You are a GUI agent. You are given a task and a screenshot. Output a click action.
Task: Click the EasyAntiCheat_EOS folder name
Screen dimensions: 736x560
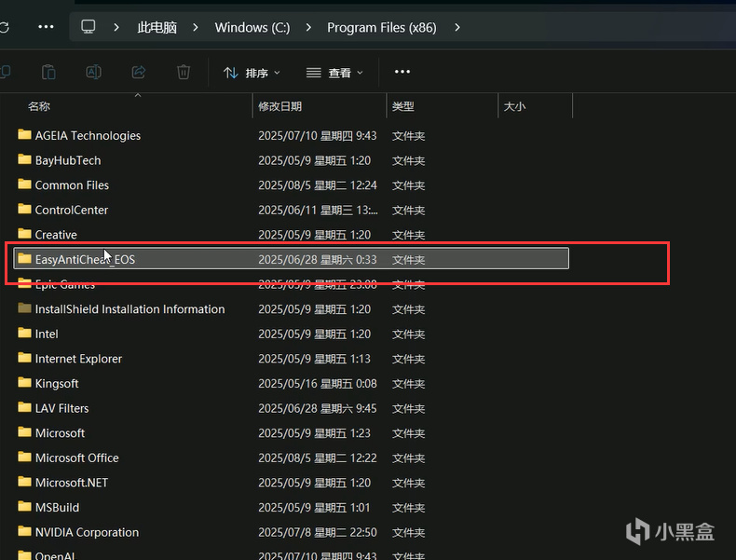(85, 260)
